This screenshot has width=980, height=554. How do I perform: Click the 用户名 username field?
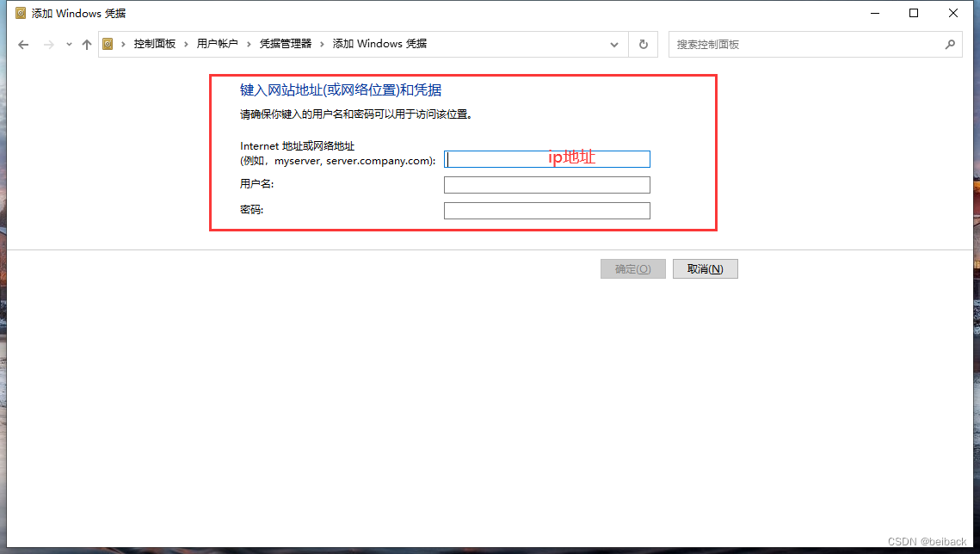click(546, 184)
